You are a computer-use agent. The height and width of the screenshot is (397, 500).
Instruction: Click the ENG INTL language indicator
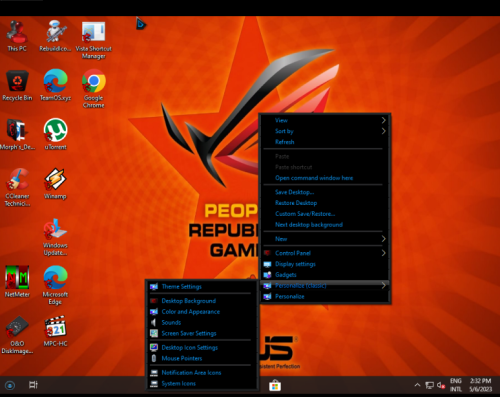click(456, 385)
